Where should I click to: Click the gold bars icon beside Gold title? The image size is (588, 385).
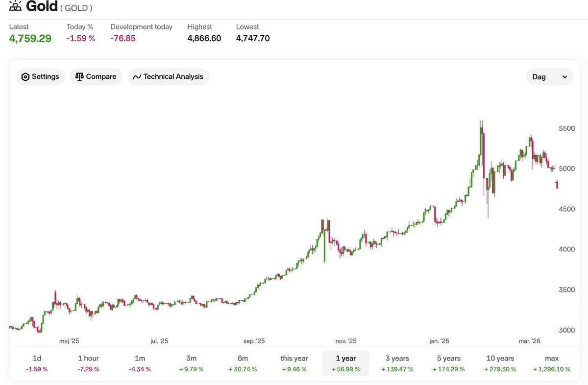[16, 6]
